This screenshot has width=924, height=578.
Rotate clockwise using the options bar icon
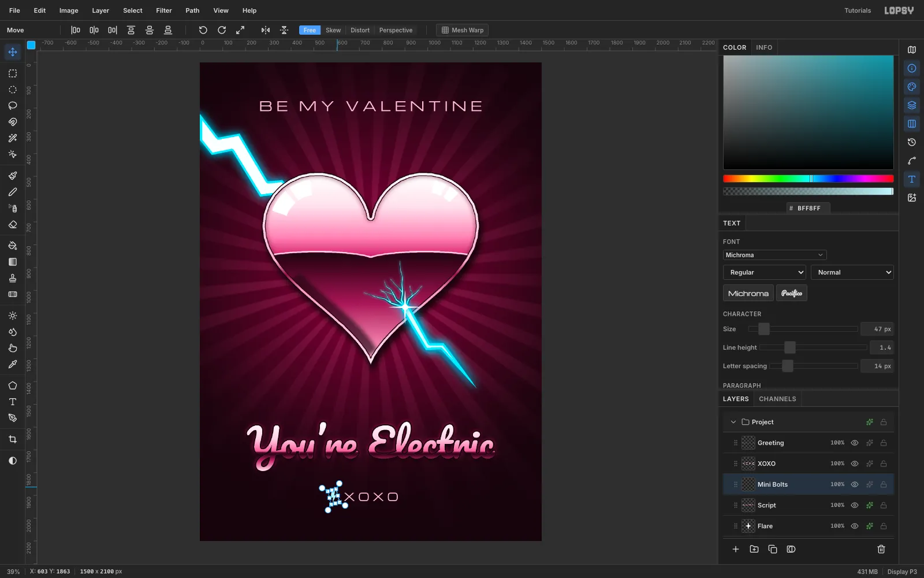(222, 30)
